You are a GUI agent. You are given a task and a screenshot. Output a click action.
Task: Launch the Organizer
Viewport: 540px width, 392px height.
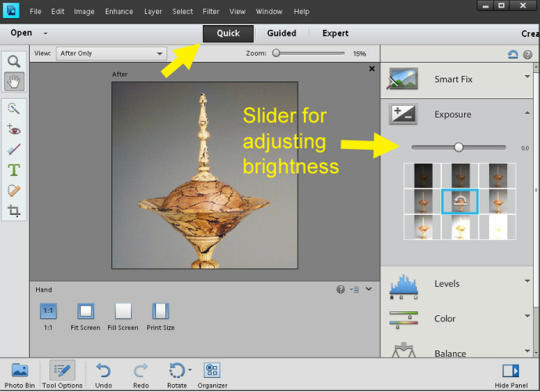coord(211,370)
